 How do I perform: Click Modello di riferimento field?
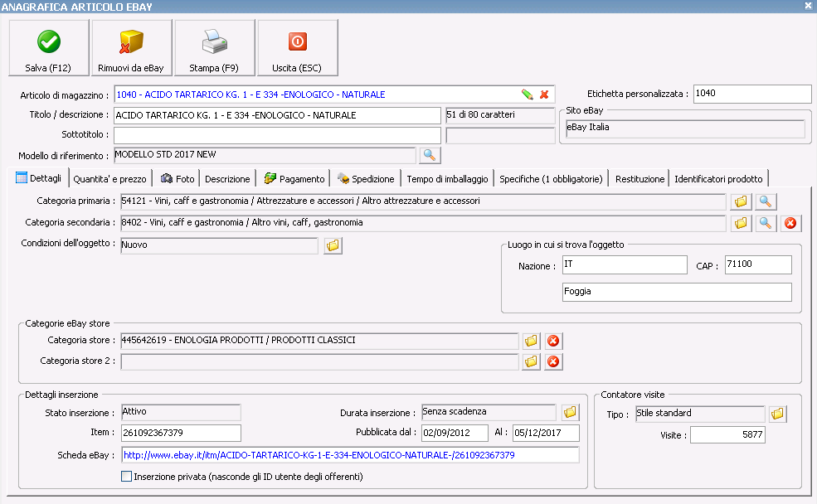point(265,155)
